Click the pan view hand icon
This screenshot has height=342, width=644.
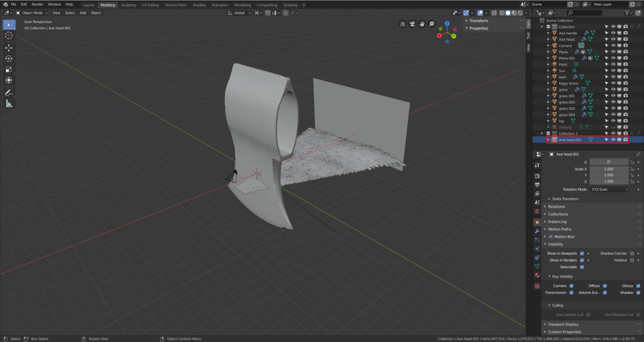pos(422,24)
